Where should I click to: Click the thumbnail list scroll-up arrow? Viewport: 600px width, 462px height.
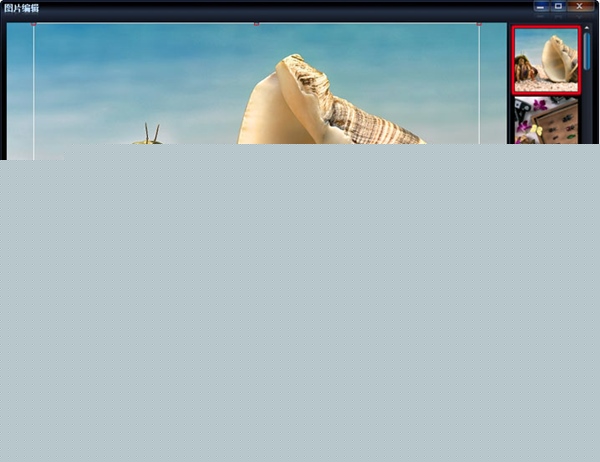coord(587,27)
